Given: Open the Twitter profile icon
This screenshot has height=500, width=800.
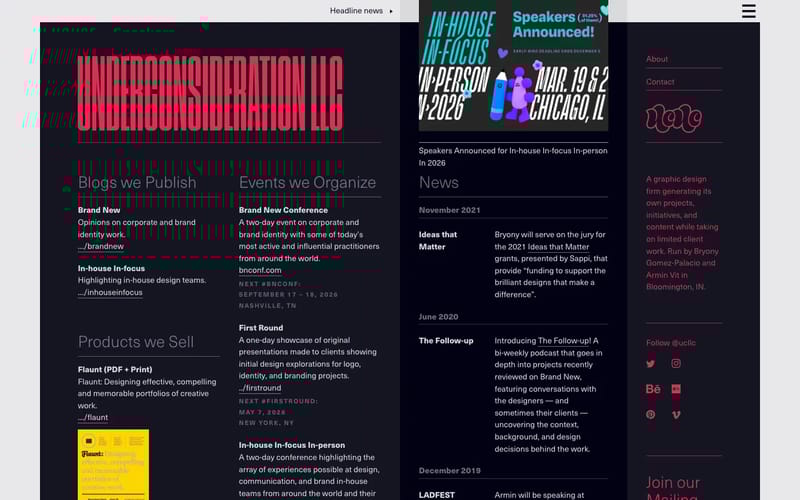Looking at the screenshot, I should [x=651, y=364].
